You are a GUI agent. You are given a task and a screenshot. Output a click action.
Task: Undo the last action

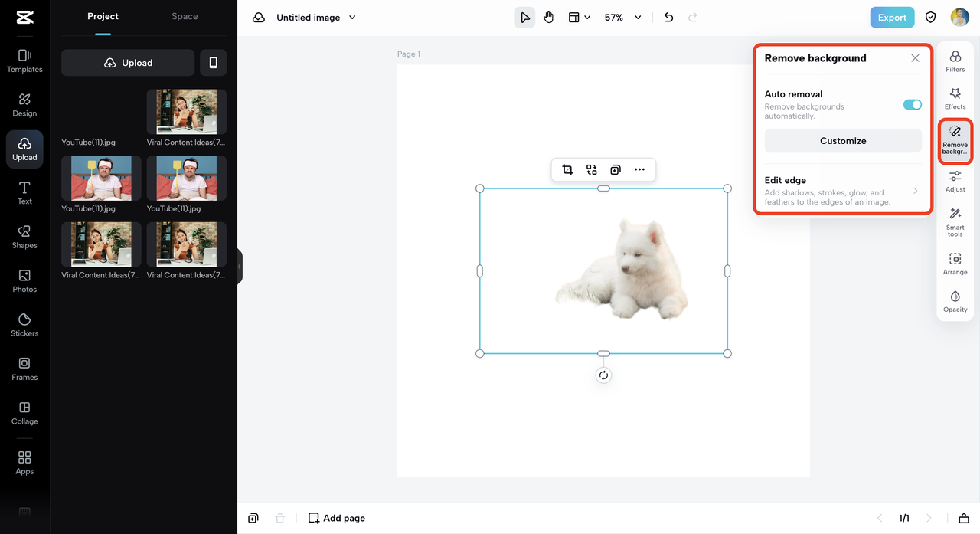[x=668, y=18]
